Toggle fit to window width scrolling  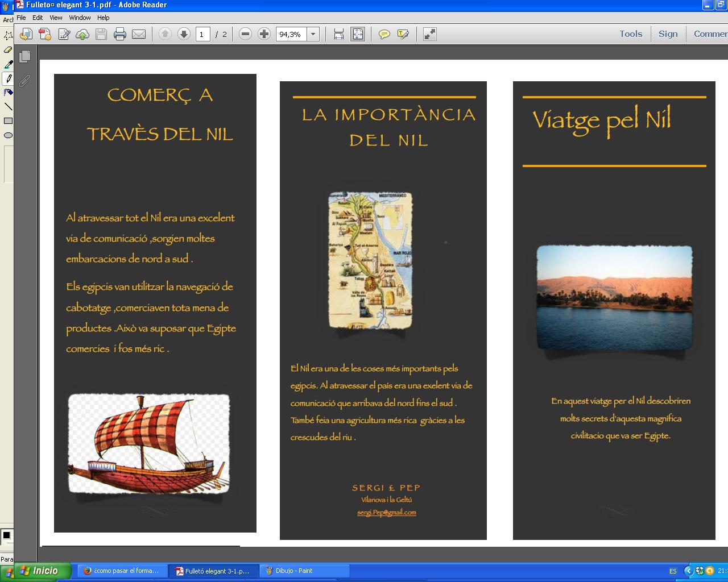click(339, 34)
